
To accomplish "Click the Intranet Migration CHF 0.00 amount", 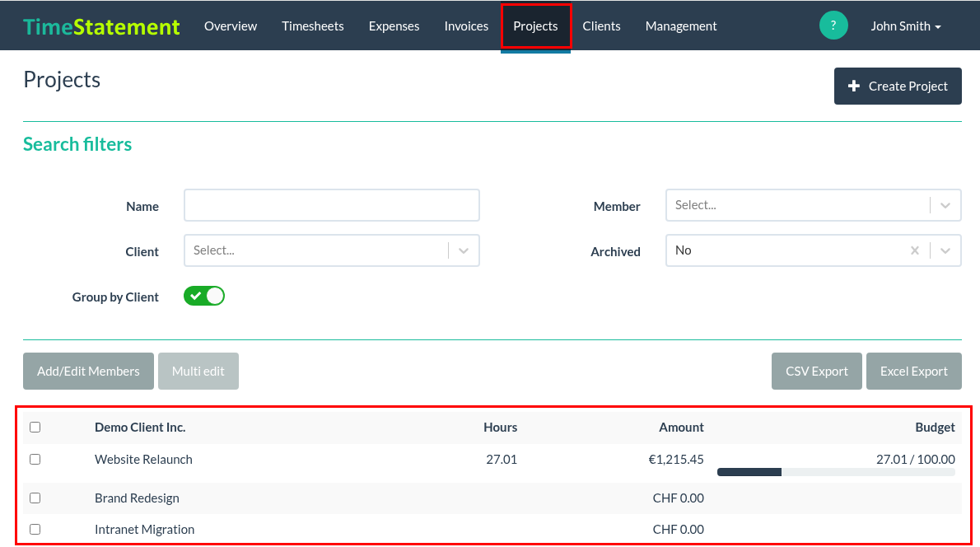I will click(x=678, y=530).
